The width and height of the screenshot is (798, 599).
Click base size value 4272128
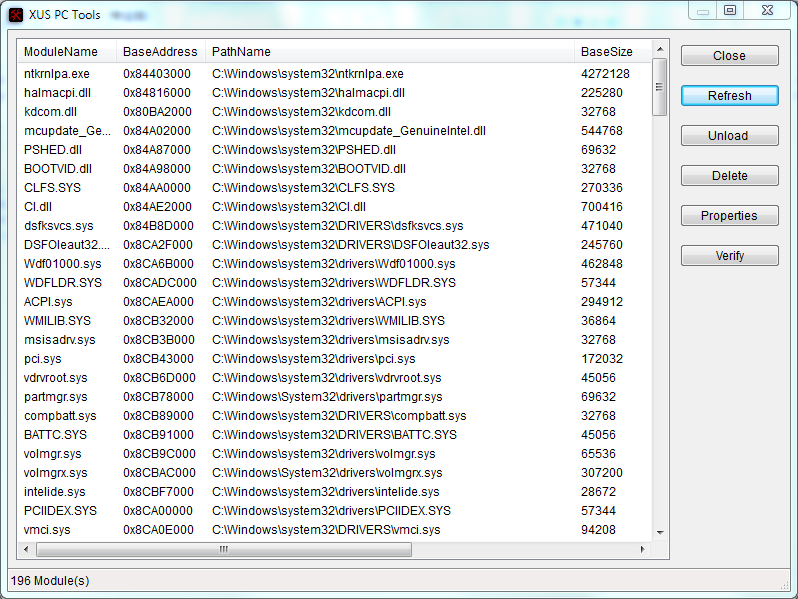[x=605, y=74]
